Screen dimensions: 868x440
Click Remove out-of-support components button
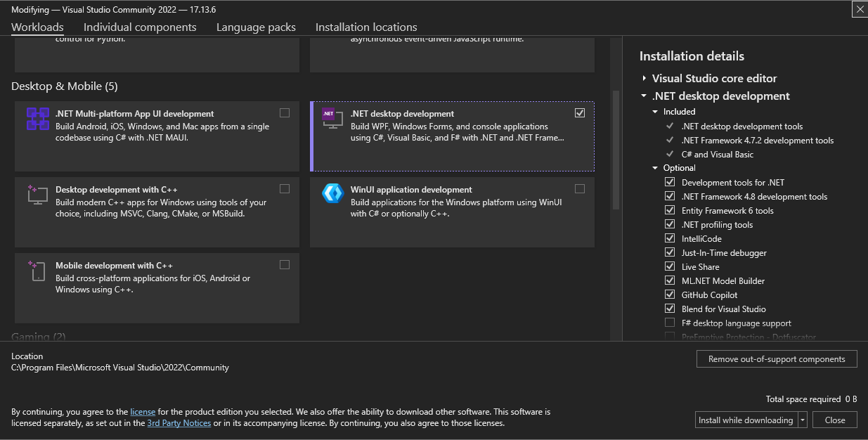coord(777,359)
